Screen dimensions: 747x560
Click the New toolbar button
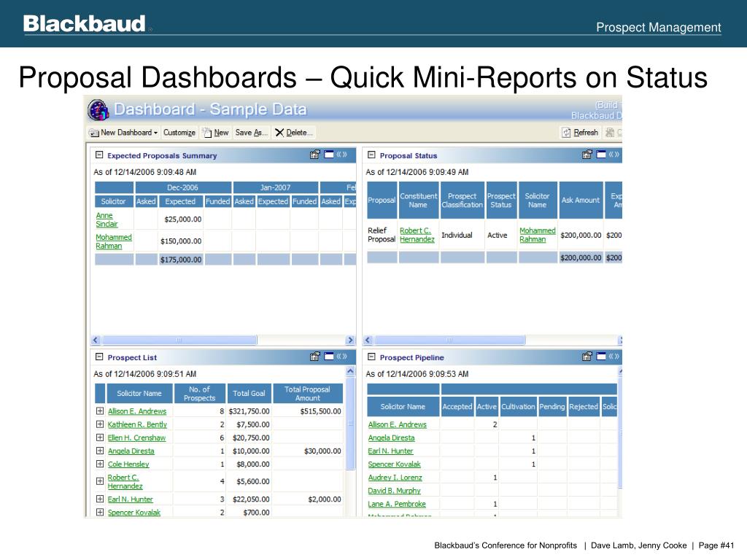[x=216, y=133]
